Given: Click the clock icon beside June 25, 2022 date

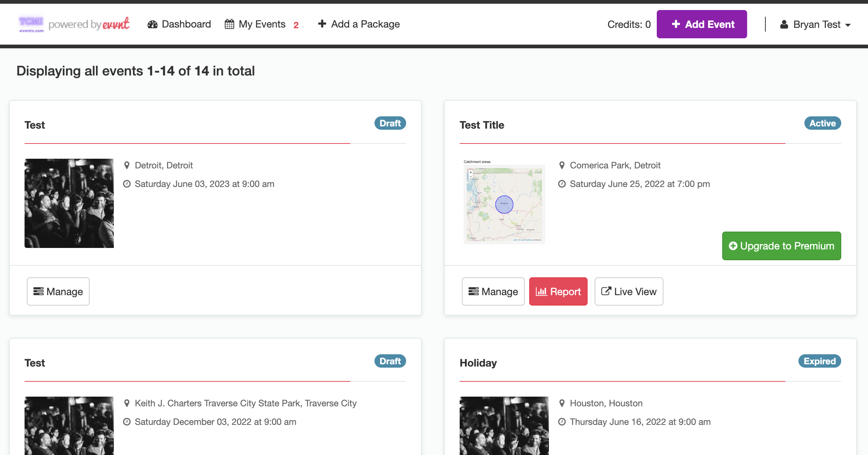Looking at the screenshot, I should (x=562, y=184).
